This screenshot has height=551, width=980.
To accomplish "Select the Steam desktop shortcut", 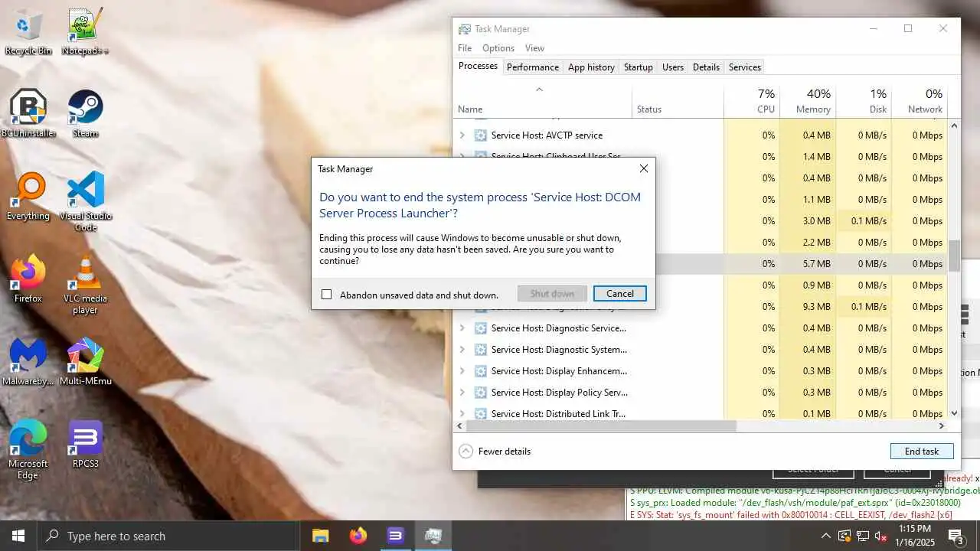I will coord(85,113).
